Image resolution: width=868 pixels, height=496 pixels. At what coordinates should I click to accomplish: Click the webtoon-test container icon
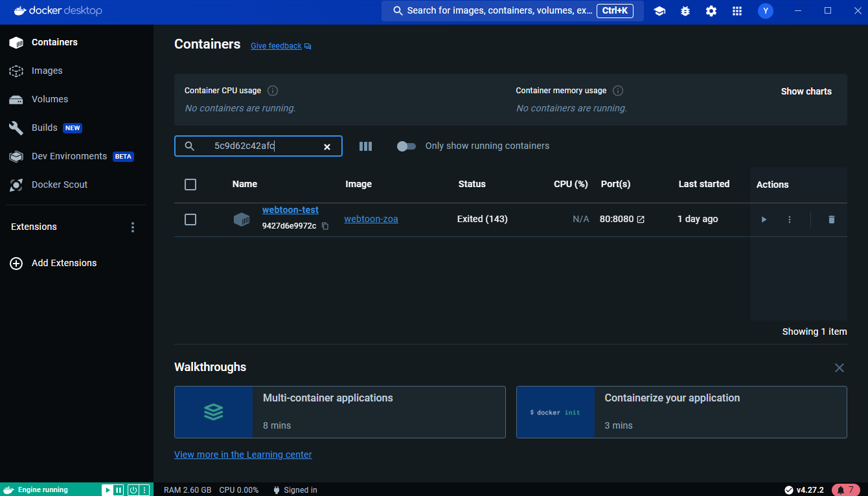[x=242, y=220]
